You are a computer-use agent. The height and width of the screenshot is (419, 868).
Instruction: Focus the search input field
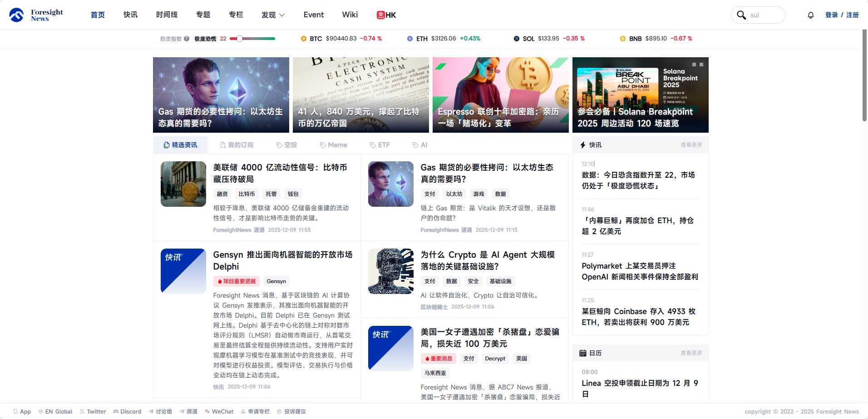(765, 15)
